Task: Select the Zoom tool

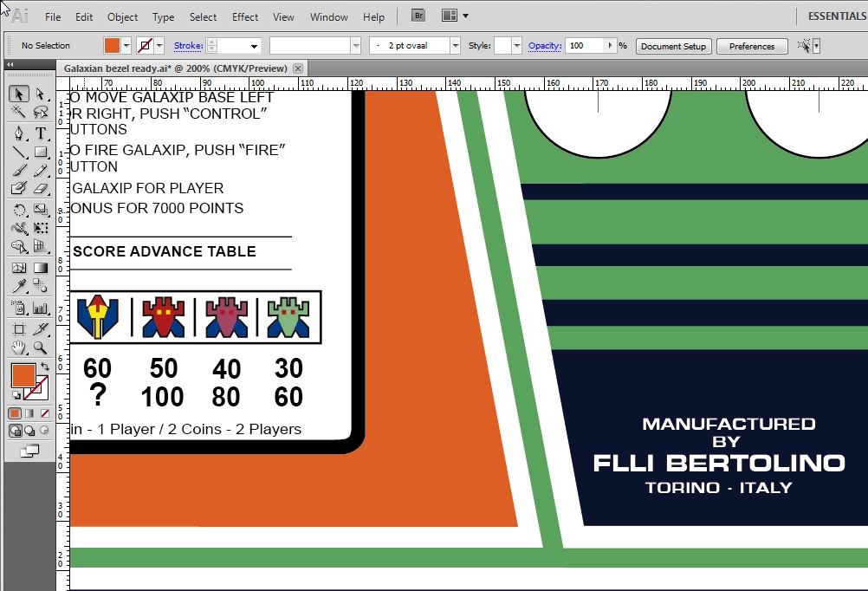Action: coord(41,347)
